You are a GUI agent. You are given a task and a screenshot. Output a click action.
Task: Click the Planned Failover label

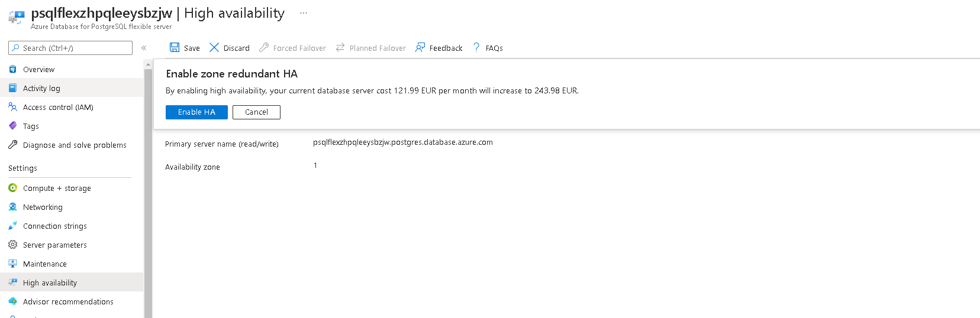[x=378, y=48]
